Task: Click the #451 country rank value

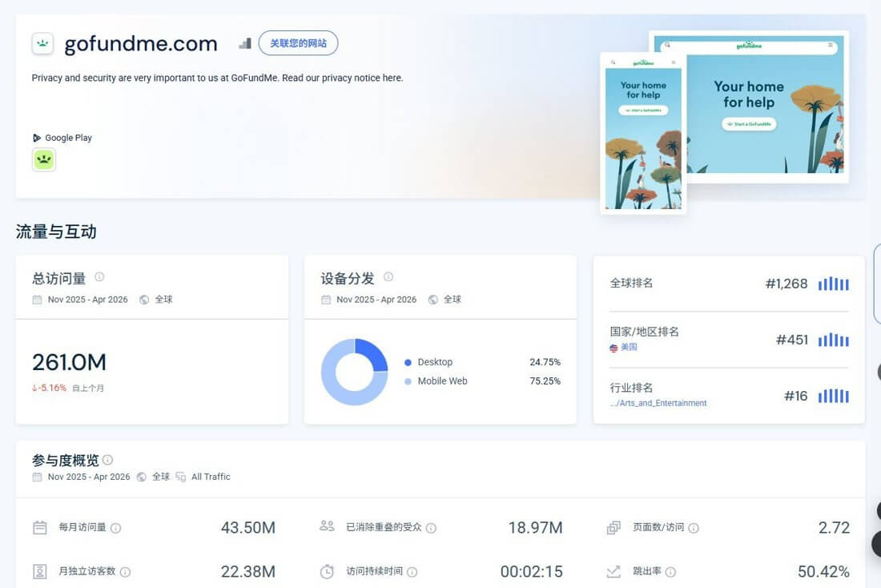Action: click(792, 340)
